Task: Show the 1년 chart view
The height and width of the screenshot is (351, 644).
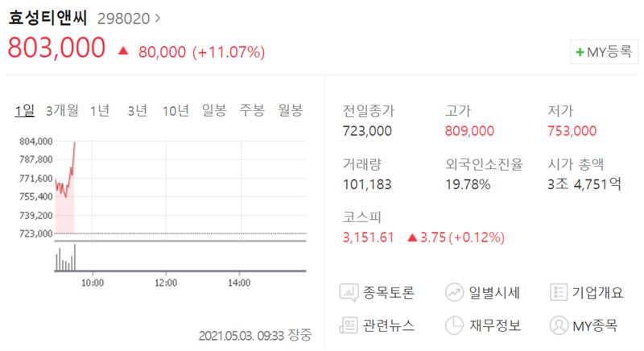Action: [x=100, y=111]
